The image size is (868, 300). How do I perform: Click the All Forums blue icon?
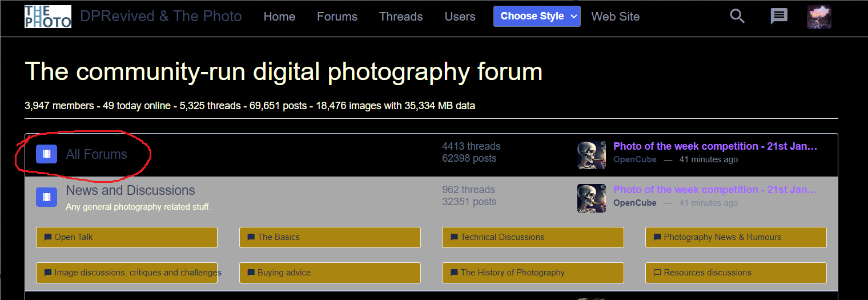(46, 154)
